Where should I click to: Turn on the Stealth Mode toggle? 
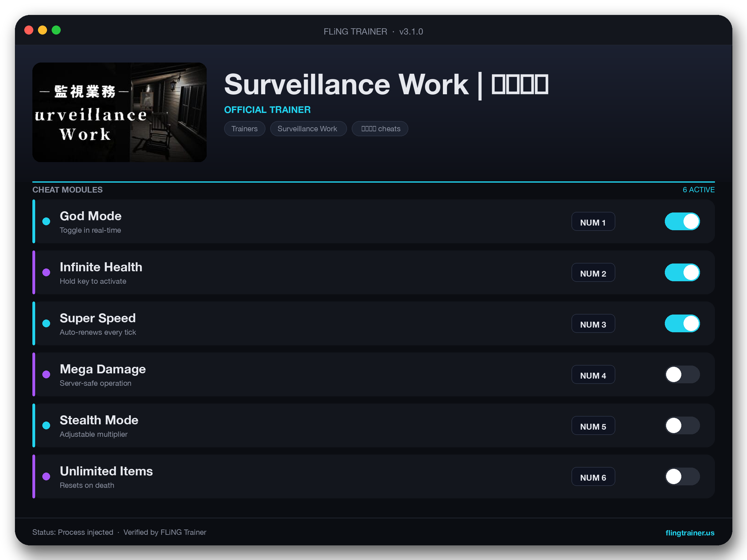click(x=682, y=425)
